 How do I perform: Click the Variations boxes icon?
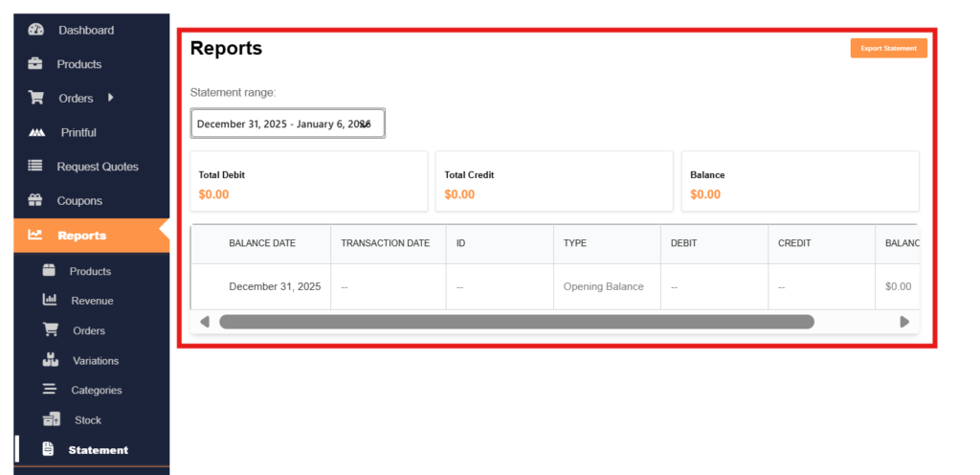coord(50,361)
